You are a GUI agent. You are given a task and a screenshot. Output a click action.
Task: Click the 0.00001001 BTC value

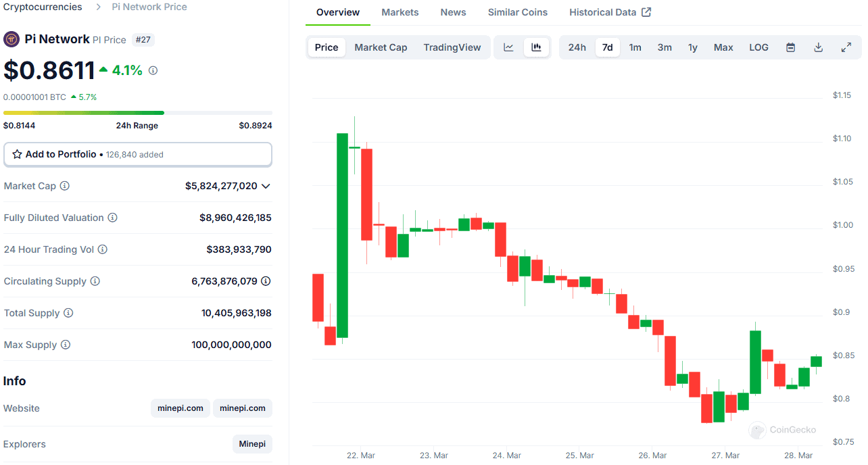35,97
